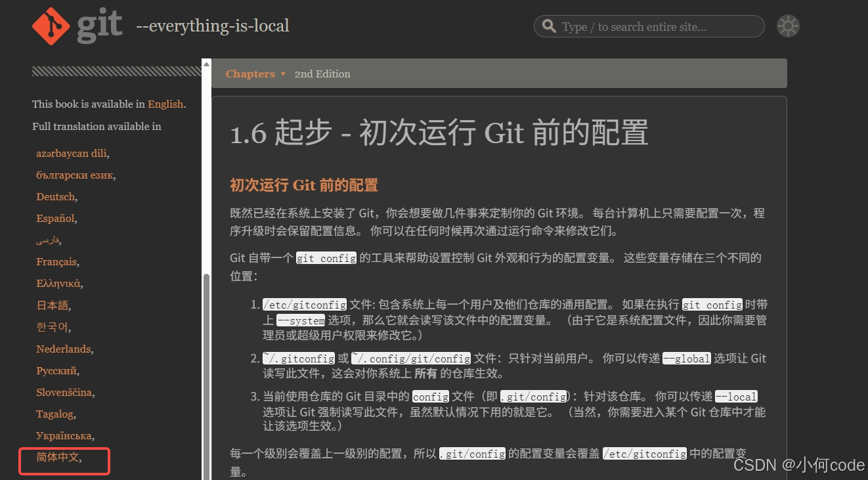Select the highlighted 简体中文 language link
The image size is (868, 480).
pos(58,457)
